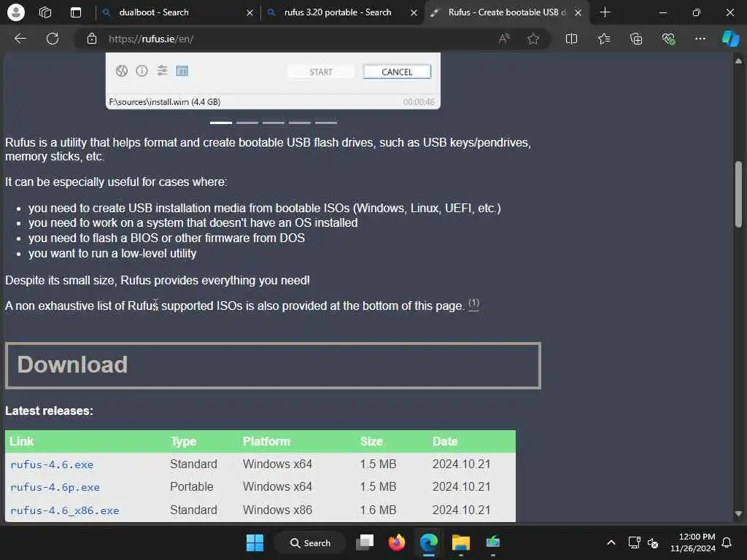The height and width of the screenshot is (560, 747).
Task: Open footnote (1) reference link
Action: point(473,304)
